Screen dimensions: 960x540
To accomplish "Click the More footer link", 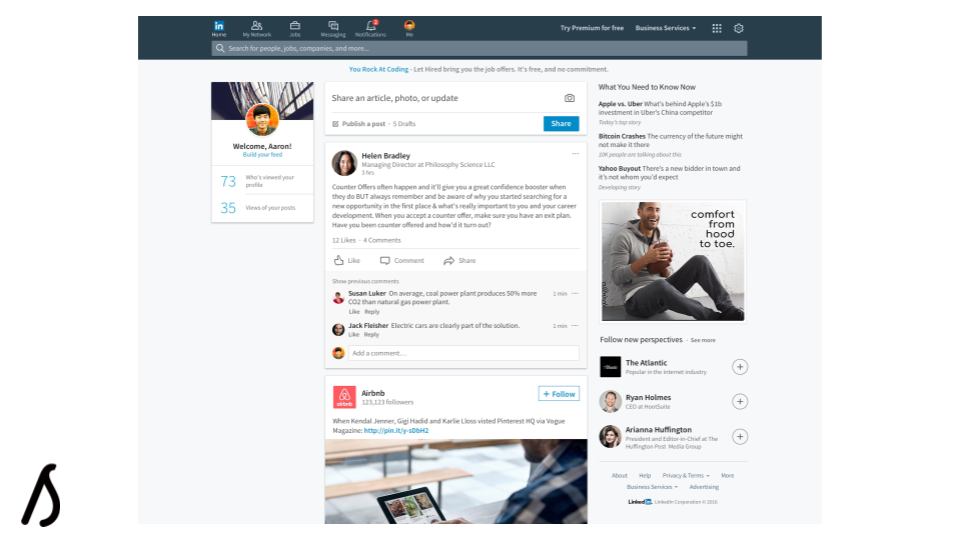I will click(727, 476).
